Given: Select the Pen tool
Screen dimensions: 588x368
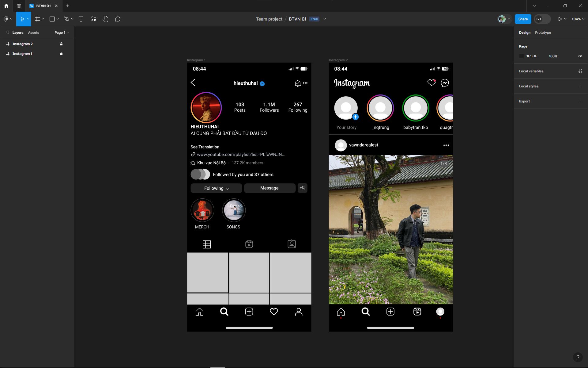Looking at the screenshot, I should [x=66, y=19].
